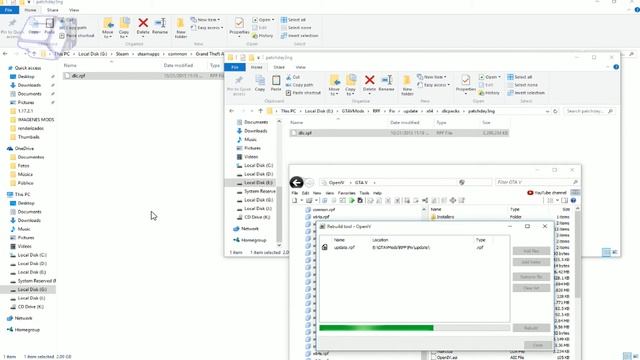640x360 pixels.
Task: Click the red Delete icon in the patchday3ng window
Action: coord(369,80)
